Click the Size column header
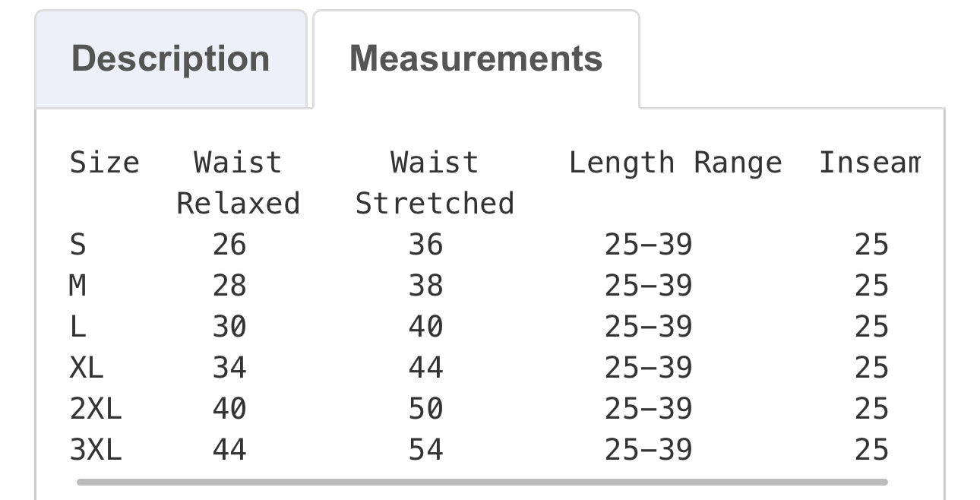The image size is (980, 500). (x=105, y=163)
